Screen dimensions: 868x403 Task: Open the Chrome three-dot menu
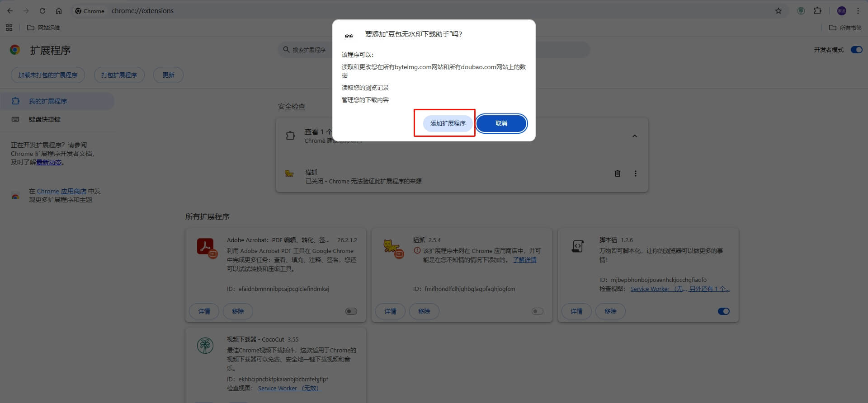858,11
